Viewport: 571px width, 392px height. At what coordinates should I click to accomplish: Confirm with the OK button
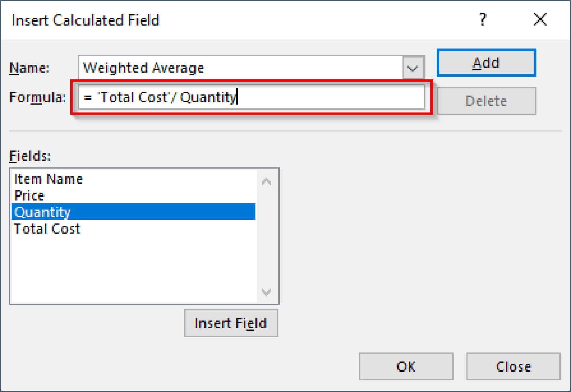click(x=406, y=366)
